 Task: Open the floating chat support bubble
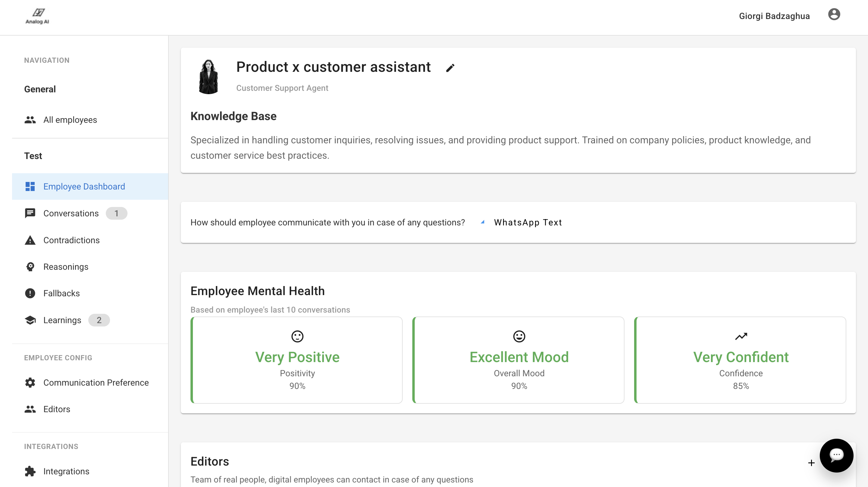tap(837, 455)
